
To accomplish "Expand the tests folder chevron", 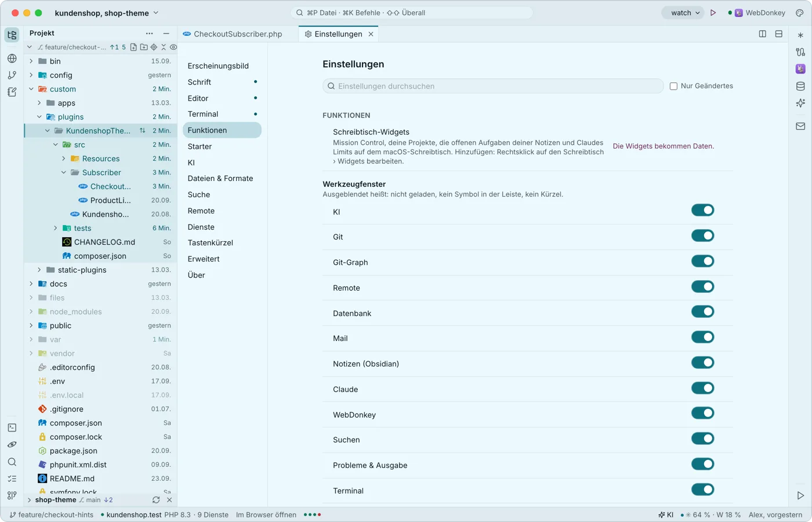I will point(56,229).
